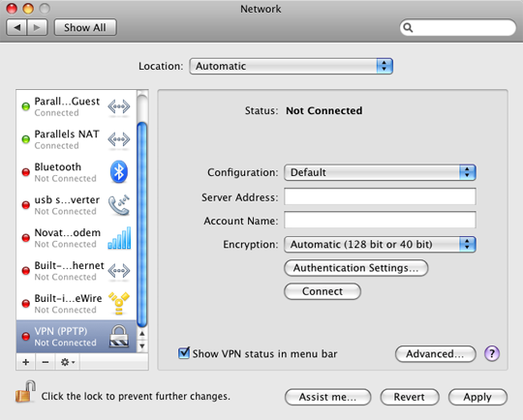Click the Assist me button
Image resolution: width=523 pixels, height=420 pixels.
(327, 397)
